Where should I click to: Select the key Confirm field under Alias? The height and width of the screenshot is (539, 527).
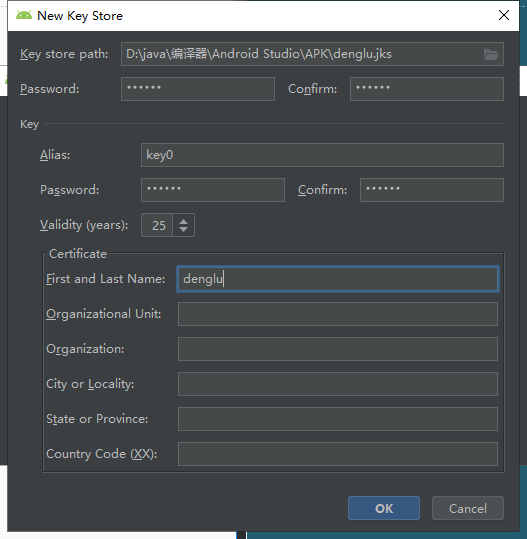point(432,190)
